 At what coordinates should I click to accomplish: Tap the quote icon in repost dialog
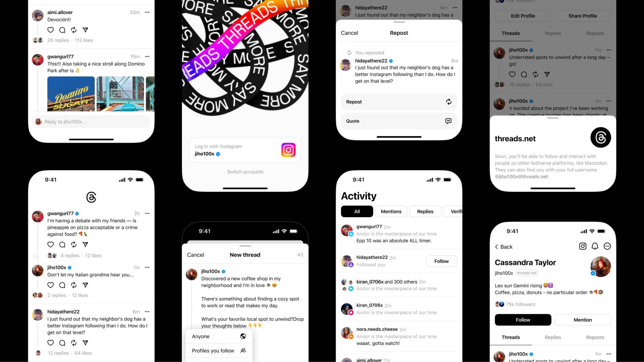click(448, 121)
